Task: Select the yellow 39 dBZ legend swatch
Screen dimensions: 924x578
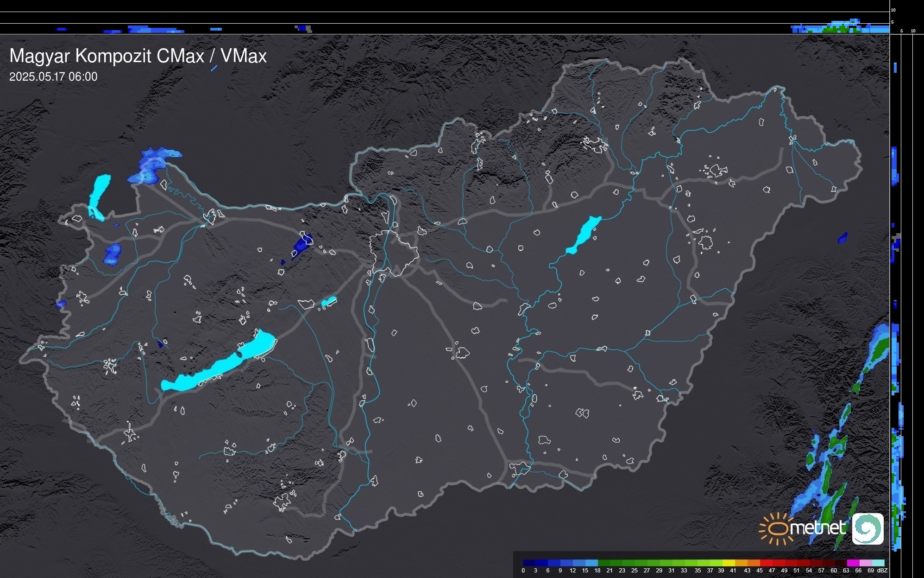Action: (729, 563)
